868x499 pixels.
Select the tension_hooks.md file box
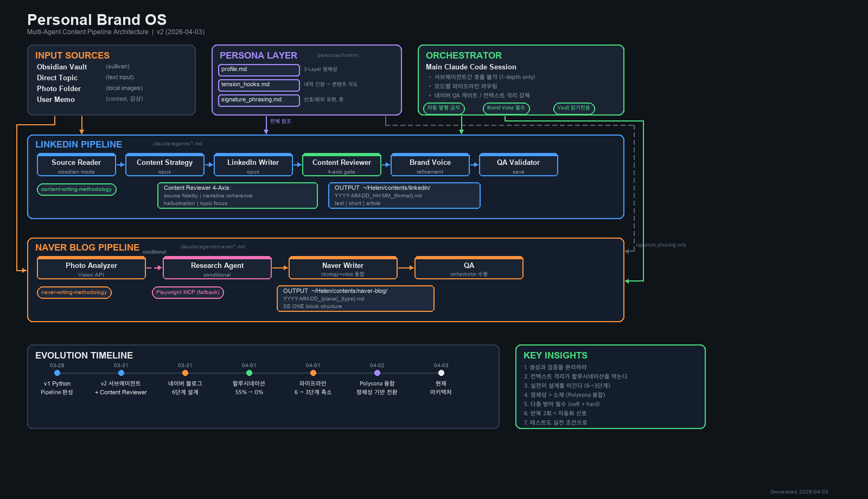click(259, 85)
